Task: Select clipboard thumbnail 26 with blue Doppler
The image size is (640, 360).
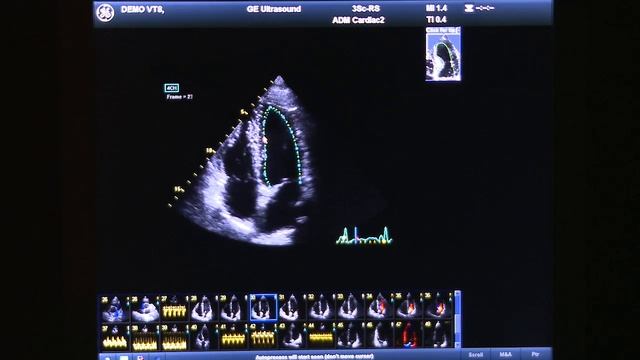Action: coord(115,308)
